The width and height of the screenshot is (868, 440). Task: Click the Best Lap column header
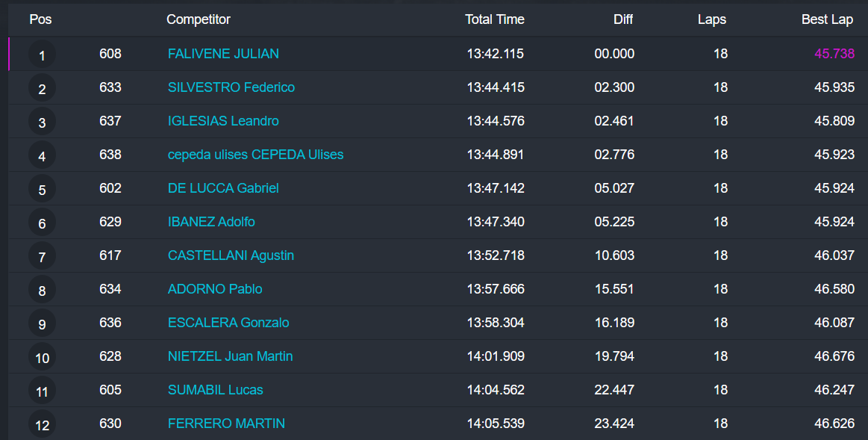point(827,19)
